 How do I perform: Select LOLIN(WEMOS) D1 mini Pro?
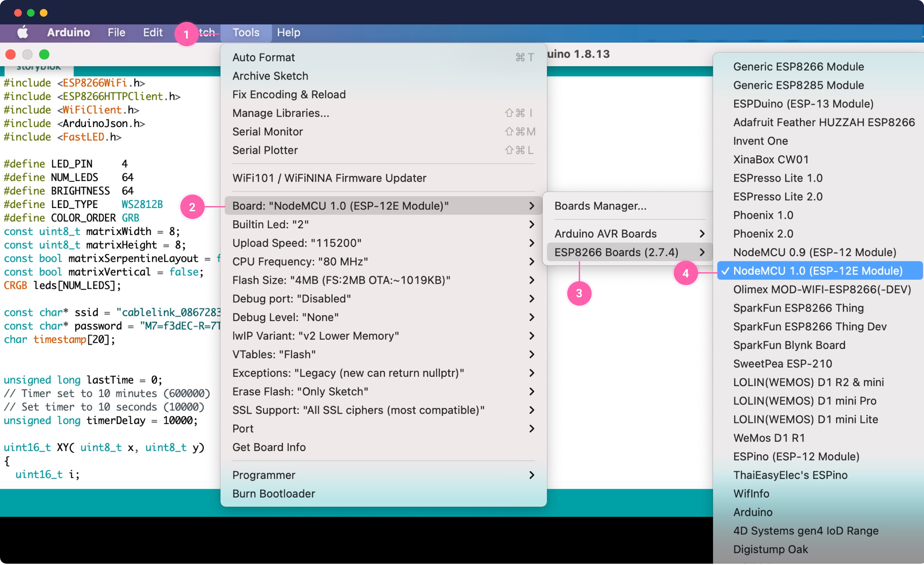point(820,401)
